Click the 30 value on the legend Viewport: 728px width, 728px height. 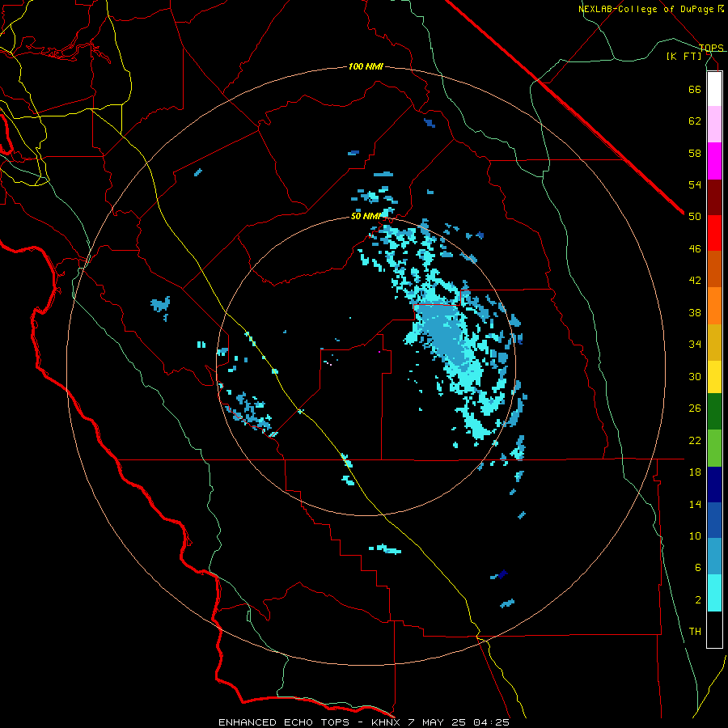[695, 376]
